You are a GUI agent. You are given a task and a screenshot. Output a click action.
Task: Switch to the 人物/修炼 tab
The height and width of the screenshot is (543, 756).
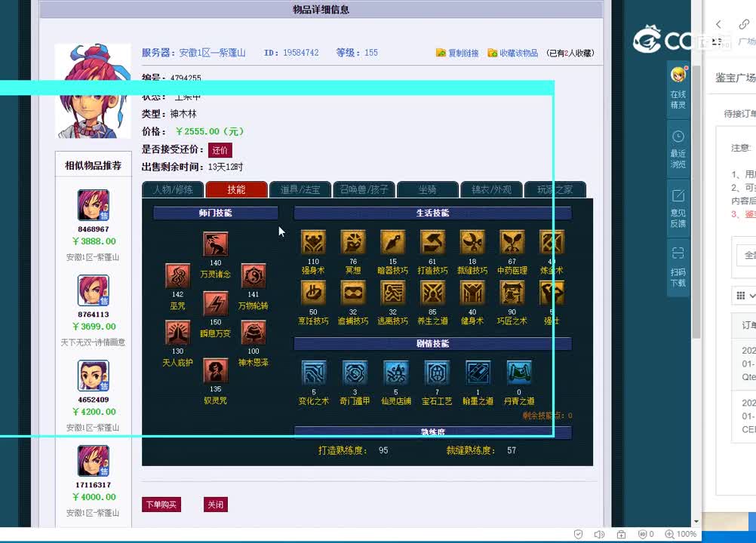coord(173,189)
